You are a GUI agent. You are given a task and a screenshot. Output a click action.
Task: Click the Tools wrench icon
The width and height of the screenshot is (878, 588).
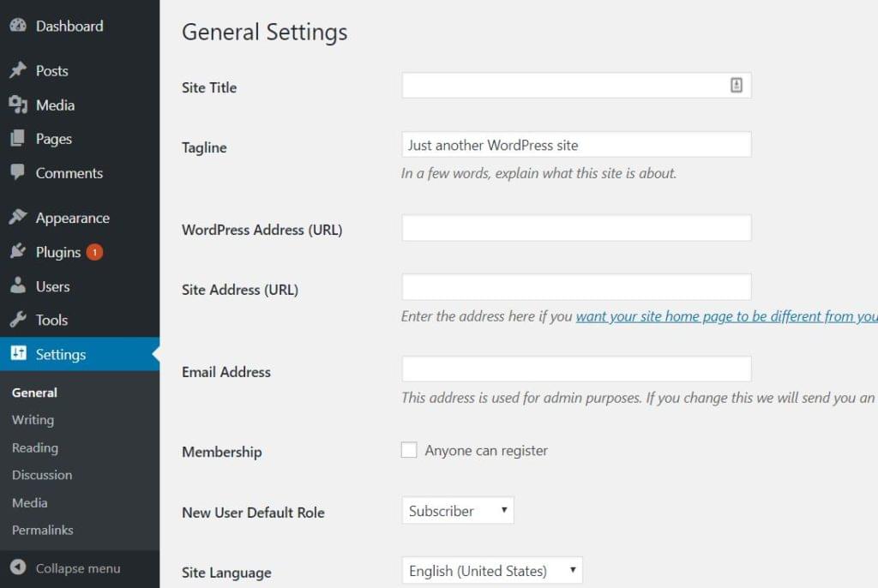(x=18, y=320)
